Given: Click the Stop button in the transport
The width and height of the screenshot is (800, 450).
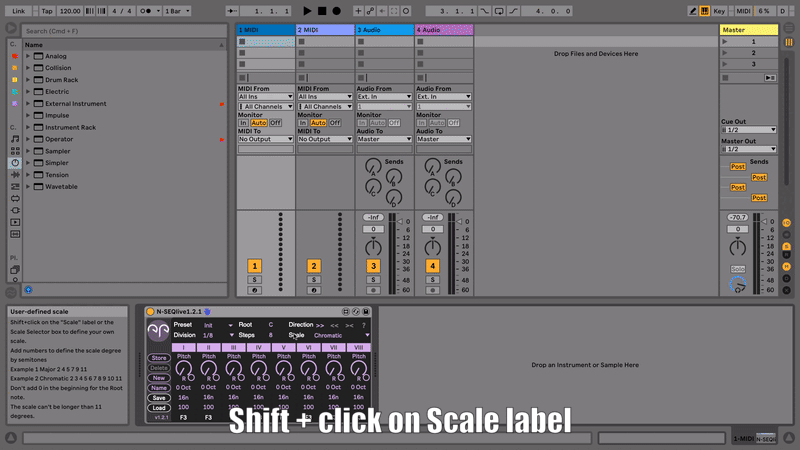Looking at the screenshot, I should coord(322,10).
